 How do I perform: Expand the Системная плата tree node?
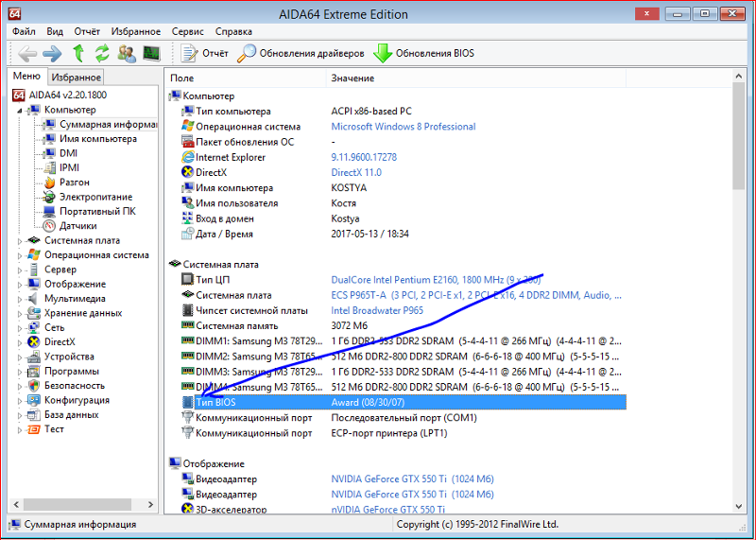coord(20,241)
